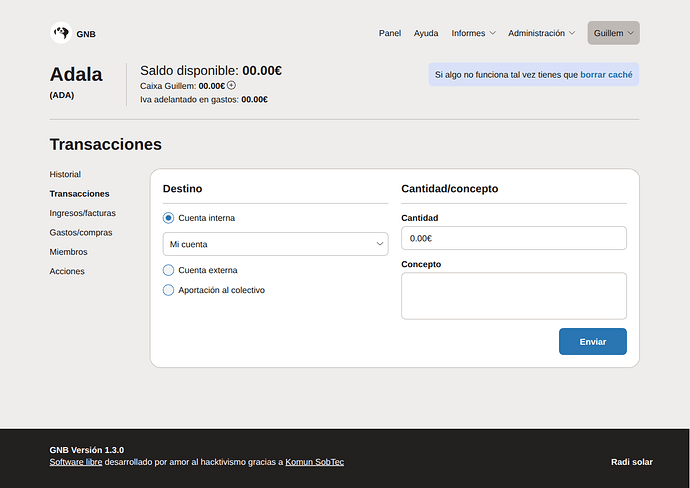Focus the Concepto text area

click(513, 296)
